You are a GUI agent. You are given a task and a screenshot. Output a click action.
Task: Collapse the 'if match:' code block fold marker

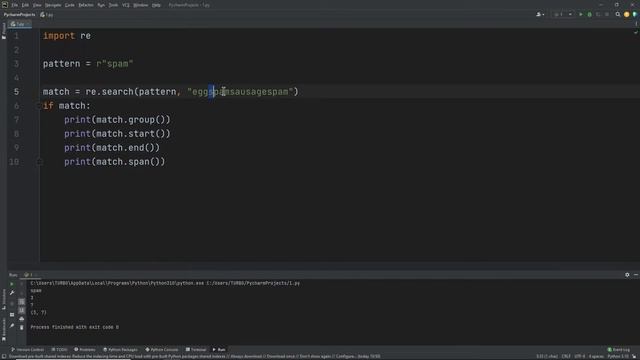point(40,106)
